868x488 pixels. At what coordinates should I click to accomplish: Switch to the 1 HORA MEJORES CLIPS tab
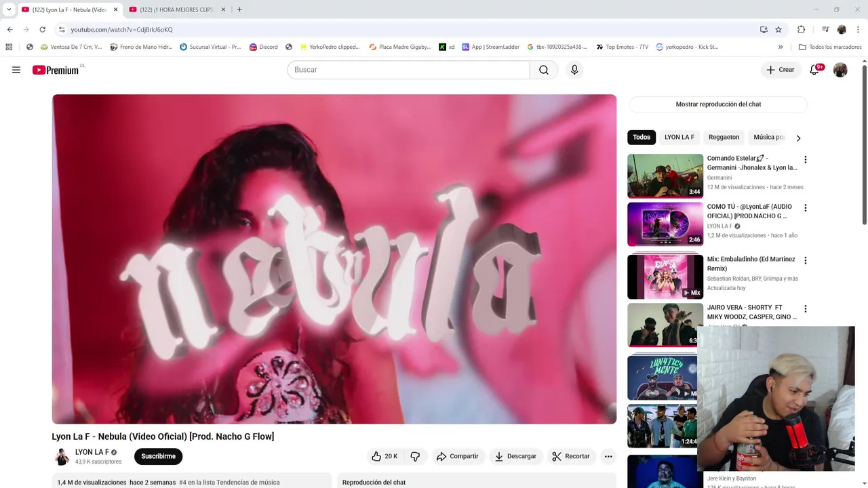click(x=171, y=9)
